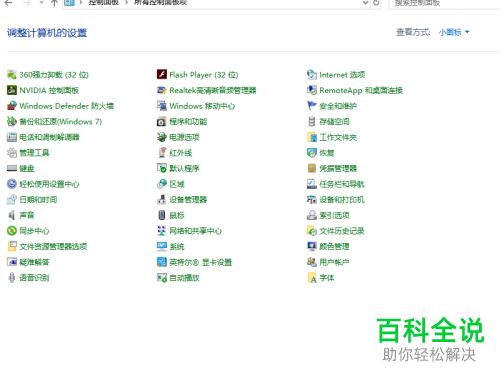Click 任务栏和导航 icon
The height and width of the screenshot is (375, 500).
312,184
